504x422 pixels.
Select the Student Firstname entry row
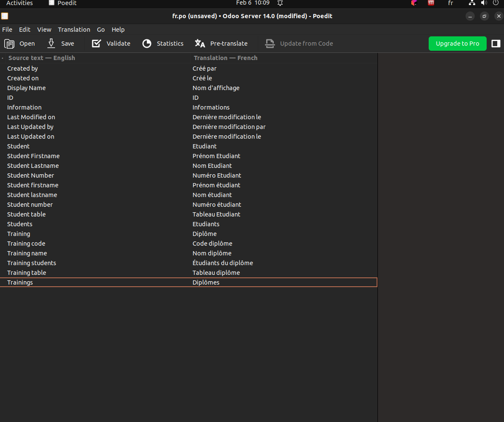tap(33, 156)
